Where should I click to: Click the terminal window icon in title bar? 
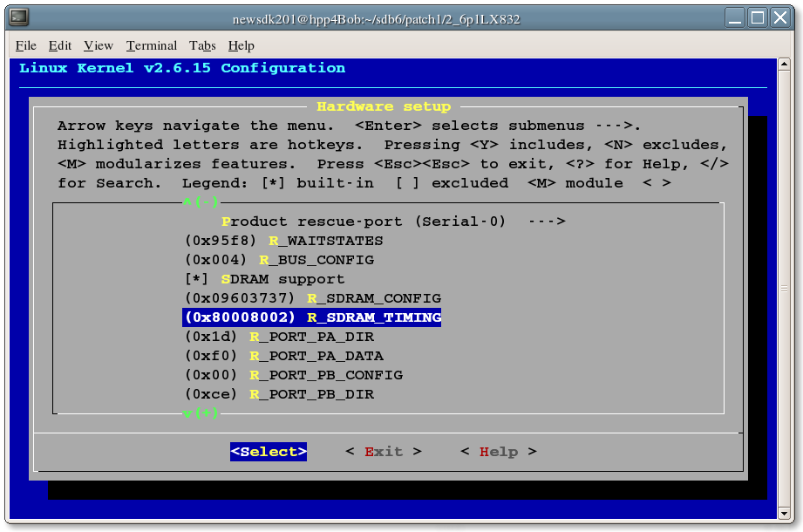coord(19,17)
